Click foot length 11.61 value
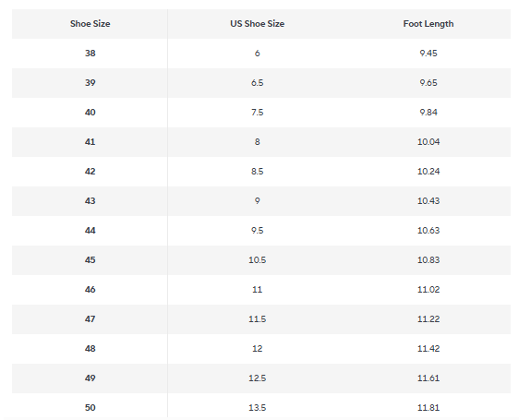This screenshot has width=519, height=420. point(428,378)
